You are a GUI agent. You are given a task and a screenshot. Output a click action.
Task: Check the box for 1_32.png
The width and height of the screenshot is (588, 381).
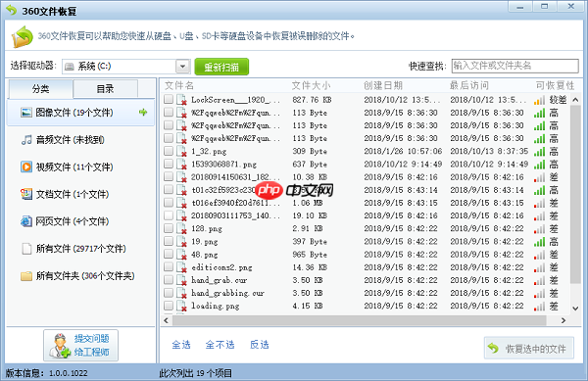point(169,151)
